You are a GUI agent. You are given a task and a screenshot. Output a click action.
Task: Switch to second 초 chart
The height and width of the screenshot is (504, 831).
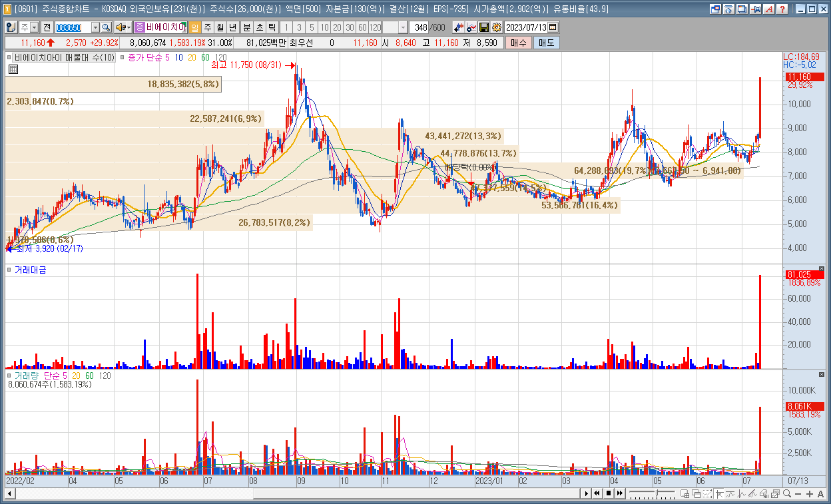click(260, 27)
